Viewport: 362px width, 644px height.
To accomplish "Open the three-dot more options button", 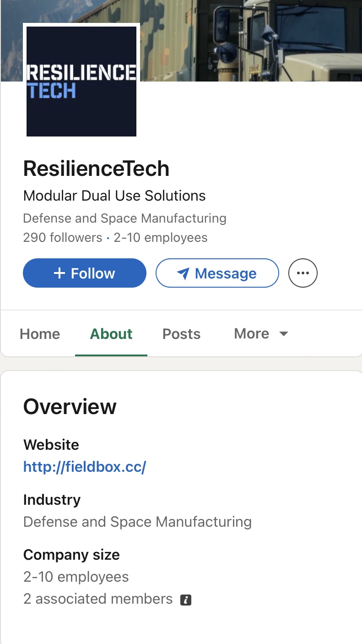I will pyautogui.click(x=303, y=273).
